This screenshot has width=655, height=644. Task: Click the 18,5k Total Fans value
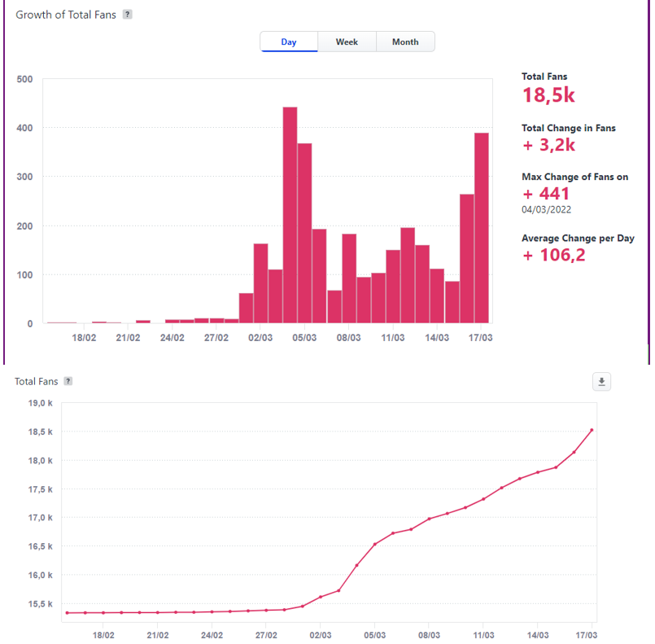[548, 95]
